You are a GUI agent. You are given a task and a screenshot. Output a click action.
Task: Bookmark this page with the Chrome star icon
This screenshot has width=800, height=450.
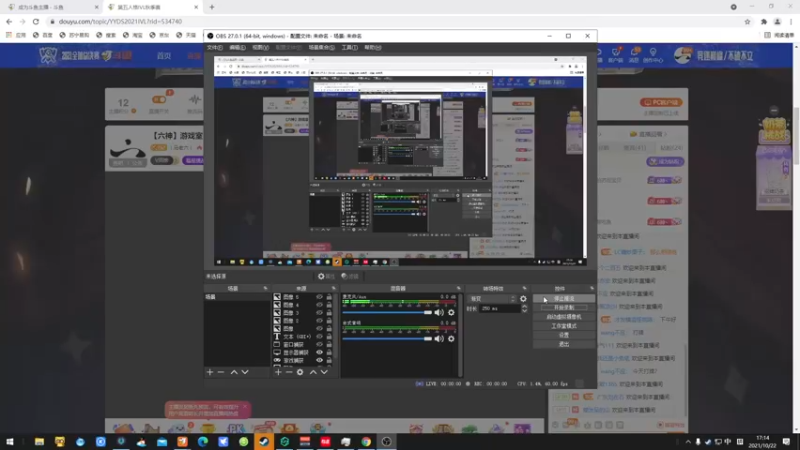coord(747,21)
